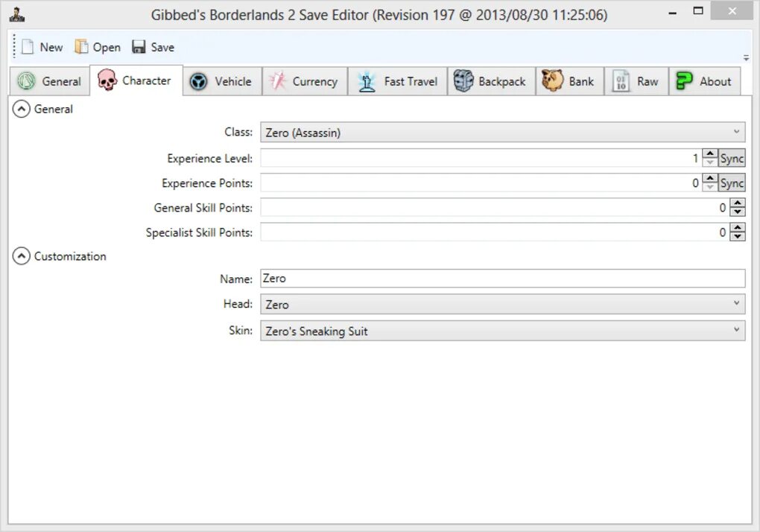Click the Open toolbar button label
The height and width of the screenshot is (532, 760).
click(107, 48)
